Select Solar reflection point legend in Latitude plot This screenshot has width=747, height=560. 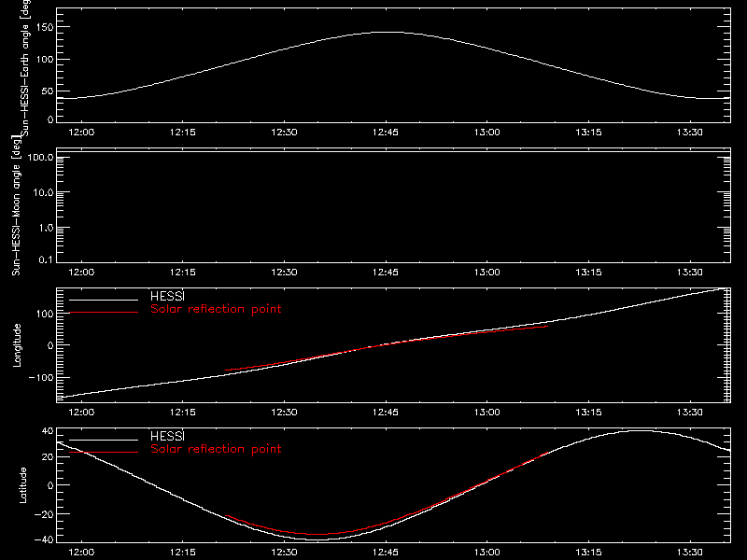[216, 449]
